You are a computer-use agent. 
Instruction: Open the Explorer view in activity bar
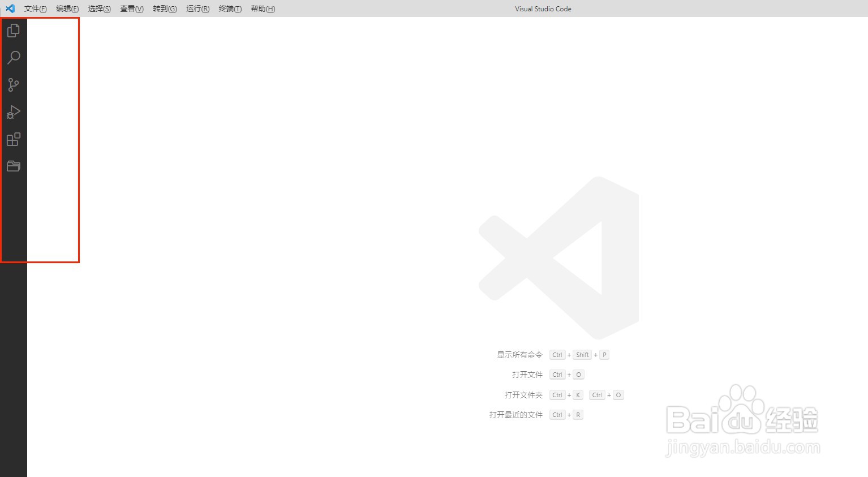pyautogui.click(x=14, y=31)
